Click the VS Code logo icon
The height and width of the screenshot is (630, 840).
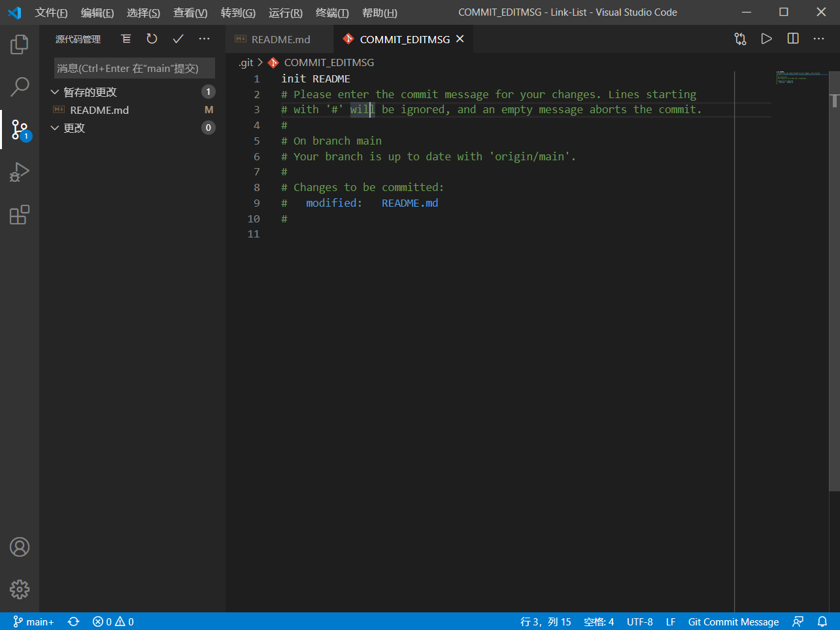[14, 12]
